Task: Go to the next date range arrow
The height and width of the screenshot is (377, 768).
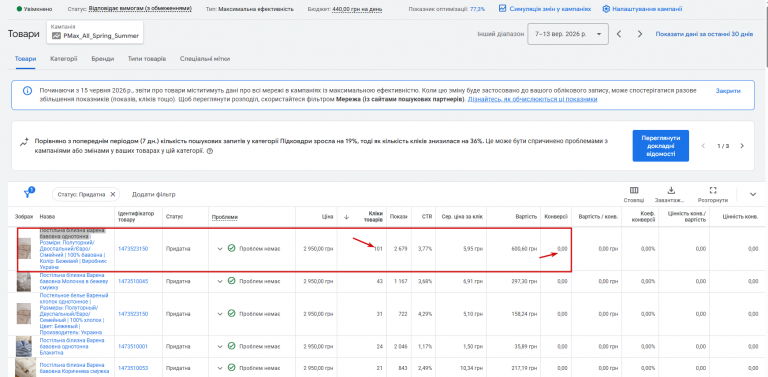Action: [x=640, y=34]
